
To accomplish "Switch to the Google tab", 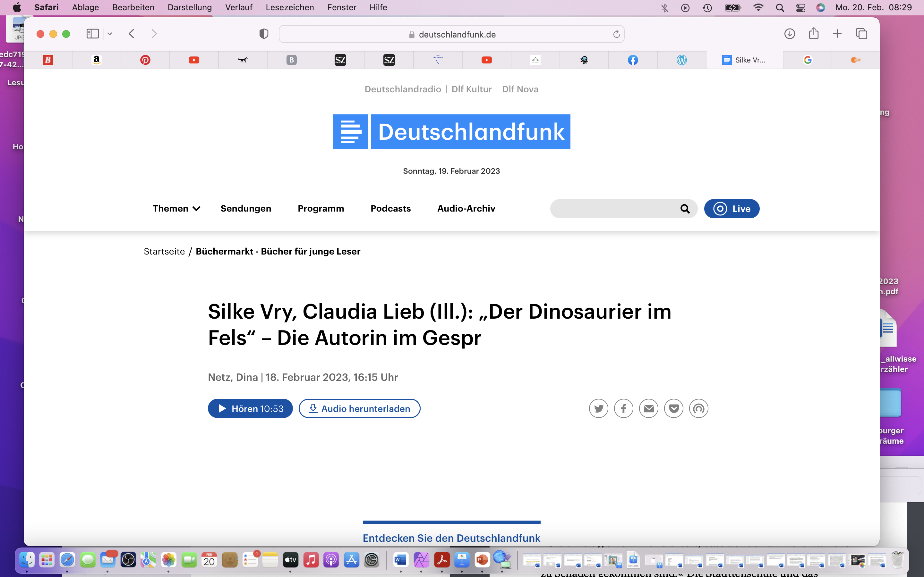I will tap(807, 60).
